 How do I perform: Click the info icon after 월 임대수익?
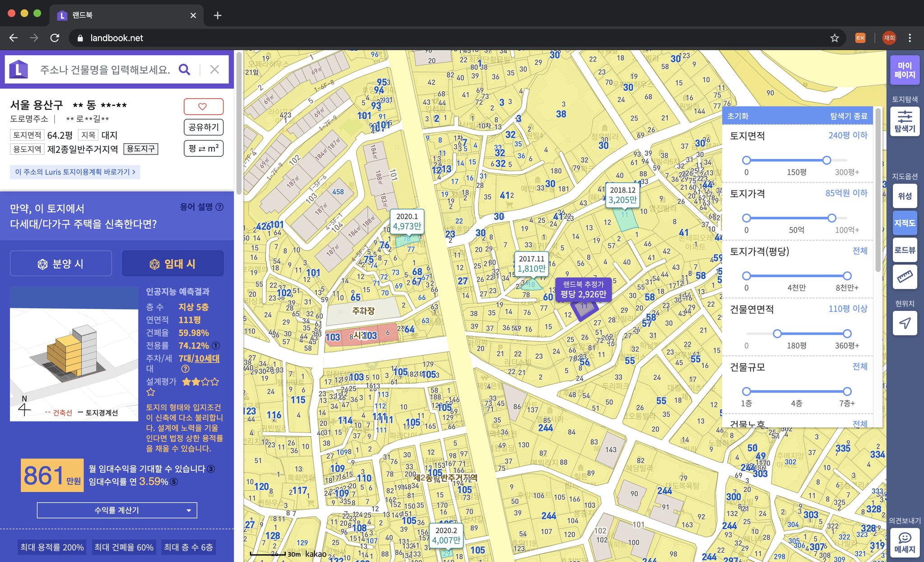tap(211, 469)
